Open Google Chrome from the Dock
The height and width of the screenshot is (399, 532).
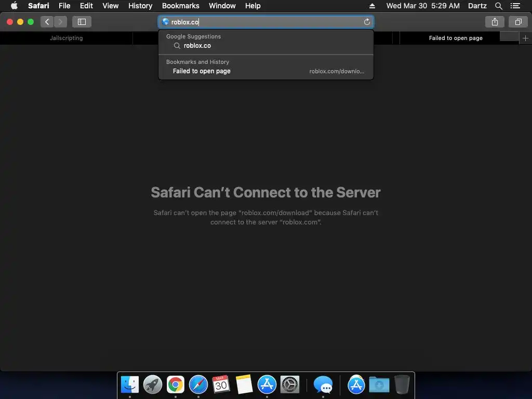click(176, 384)
